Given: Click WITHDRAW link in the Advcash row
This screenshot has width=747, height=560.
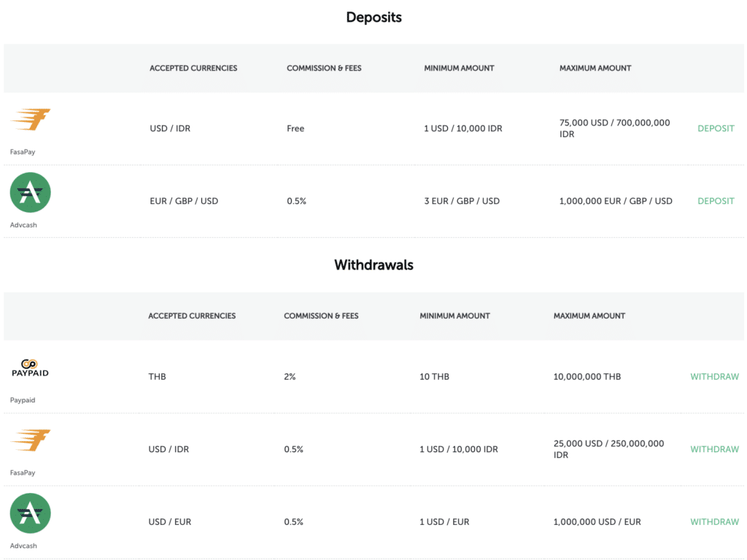Looking at the screenshot, I should (714, 522).
